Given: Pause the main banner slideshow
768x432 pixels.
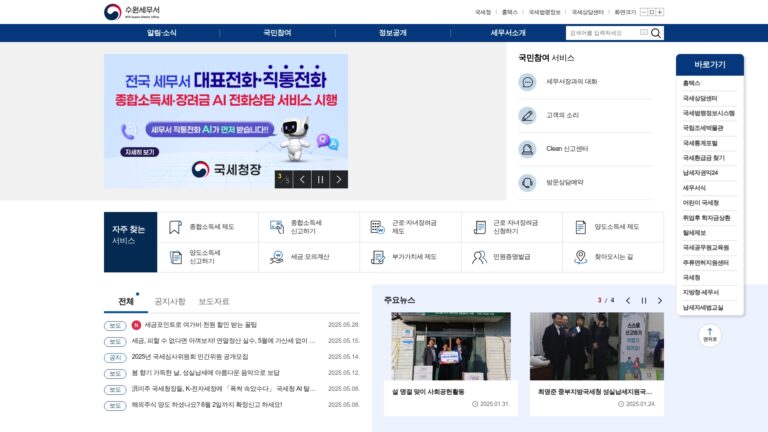Looking at the screenshot, I should (320, 180).
